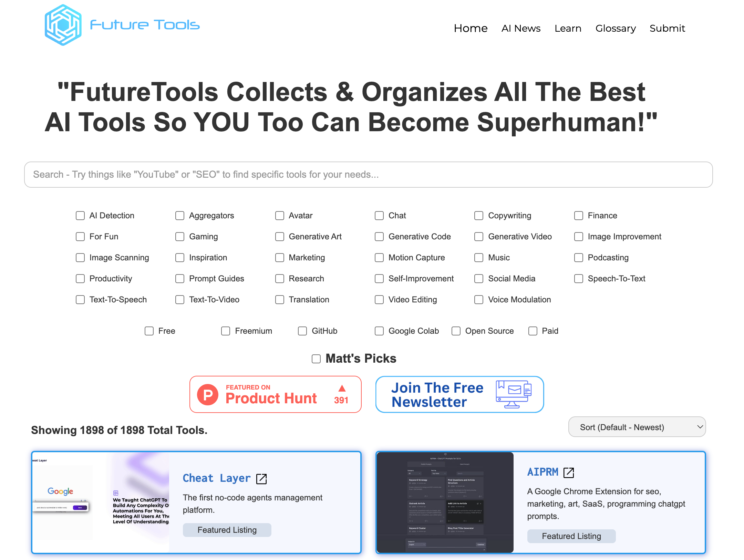Expand the 'Freemium' filter option
Image resolution: width=744 pixels, height=560 pixels.
click(x=226, y=331)
